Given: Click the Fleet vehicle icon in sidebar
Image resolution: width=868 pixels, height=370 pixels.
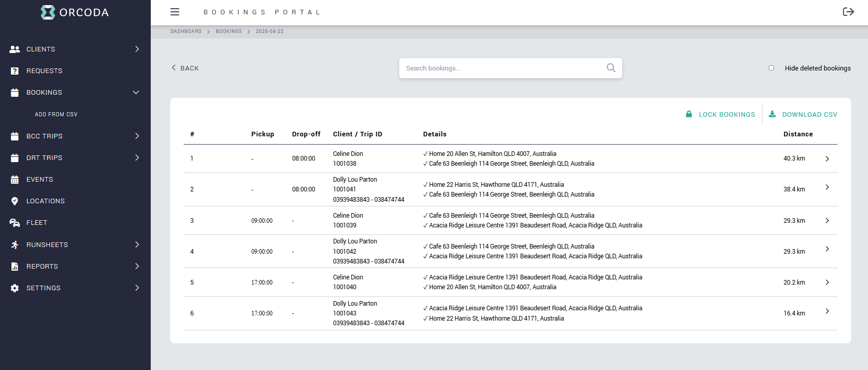Looking at the screenshot, I should (14, 223).
